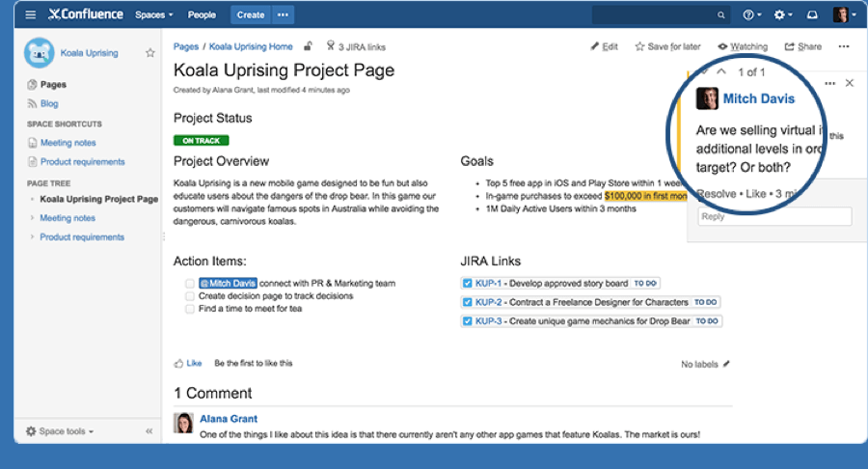The height and width of the screenshot is (469, 868).
Task: Star the Koala Uprising space as favorite
Action: tap(149, 53)
